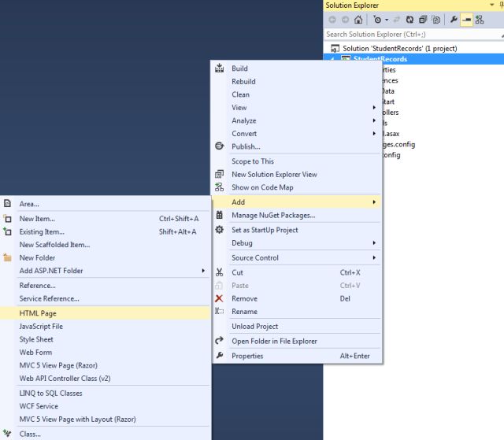Click the code map icon in Solution Explorer toolbar

tap(480, 20)
